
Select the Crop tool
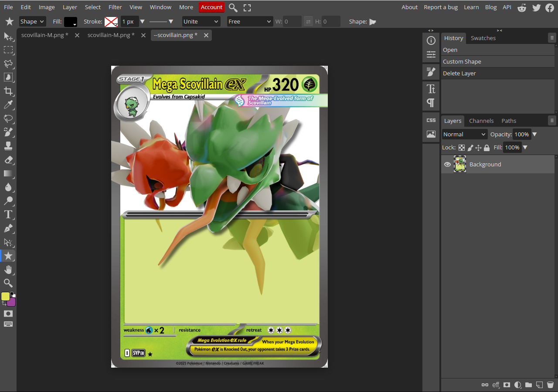8,91
